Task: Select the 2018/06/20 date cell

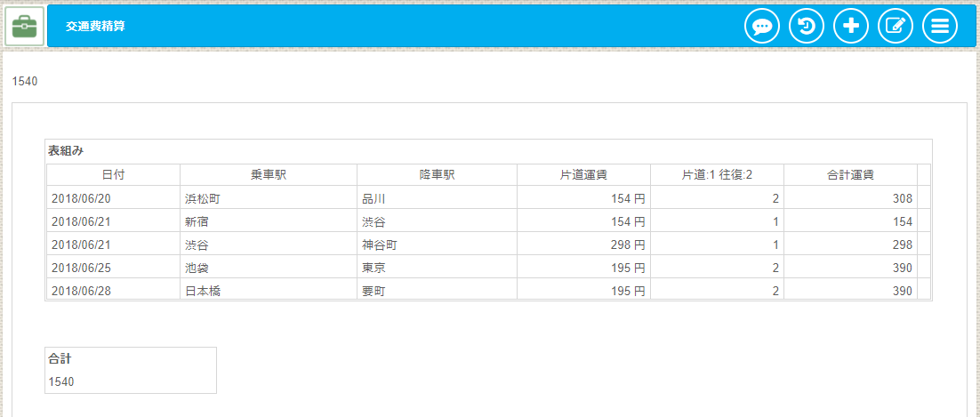Action: 113,198
